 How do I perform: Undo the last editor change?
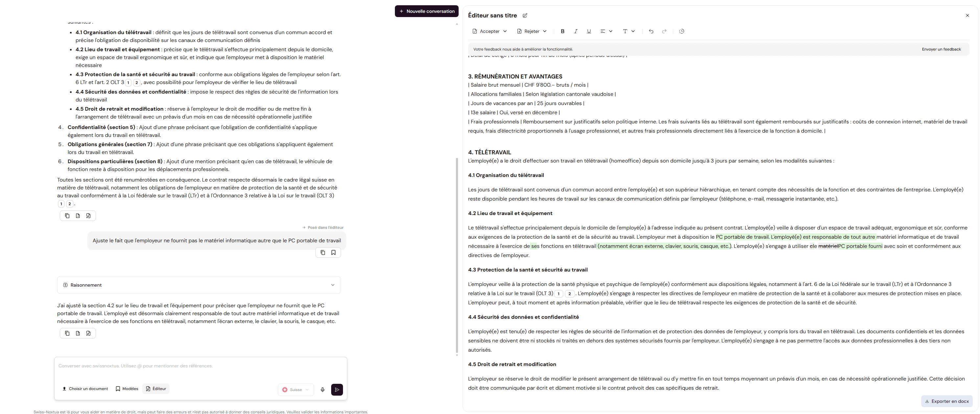pyautogui.click(x=651, y=31)
